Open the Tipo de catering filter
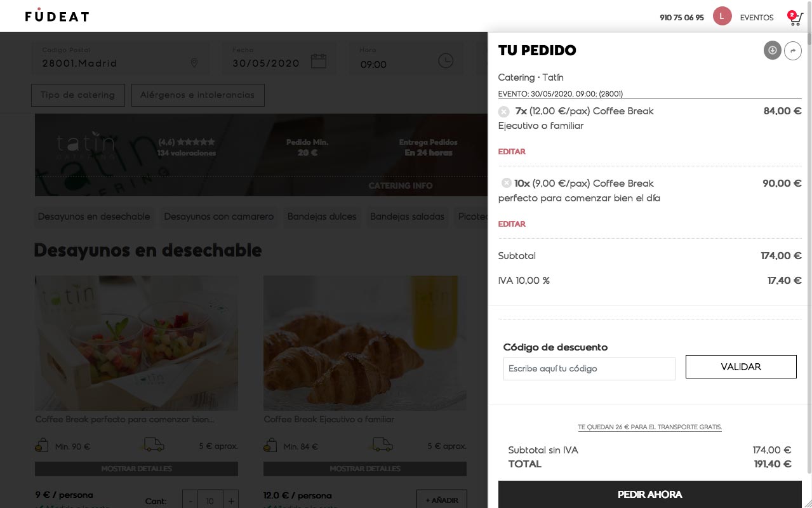 click(x=77, y=95)
